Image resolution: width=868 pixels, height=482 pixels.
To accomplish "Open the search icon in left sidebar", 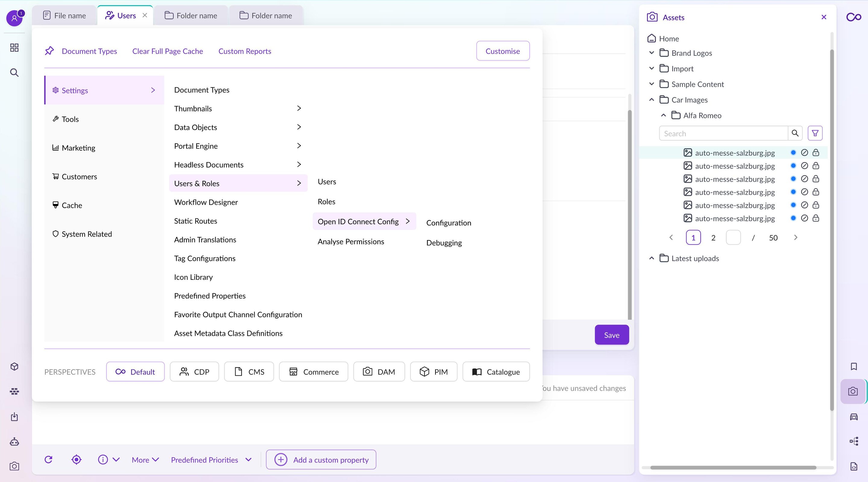I will [14, 72].
